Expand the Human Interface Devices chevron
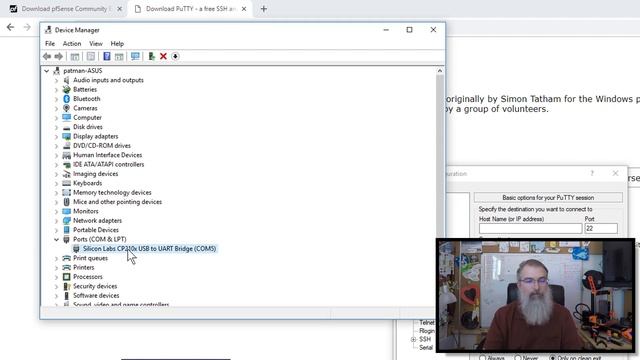Viewport: 640px width, 360px height. [56, 156]
